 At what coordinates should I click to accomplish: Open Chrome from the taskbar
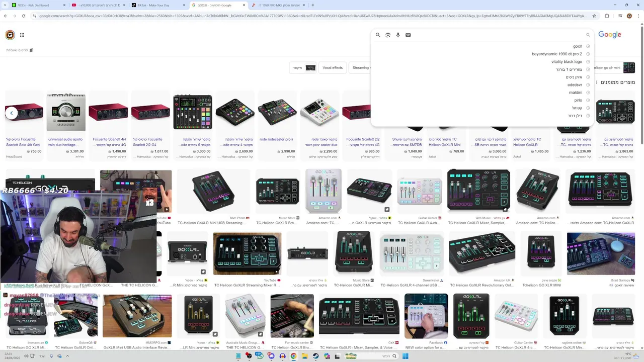293,356
